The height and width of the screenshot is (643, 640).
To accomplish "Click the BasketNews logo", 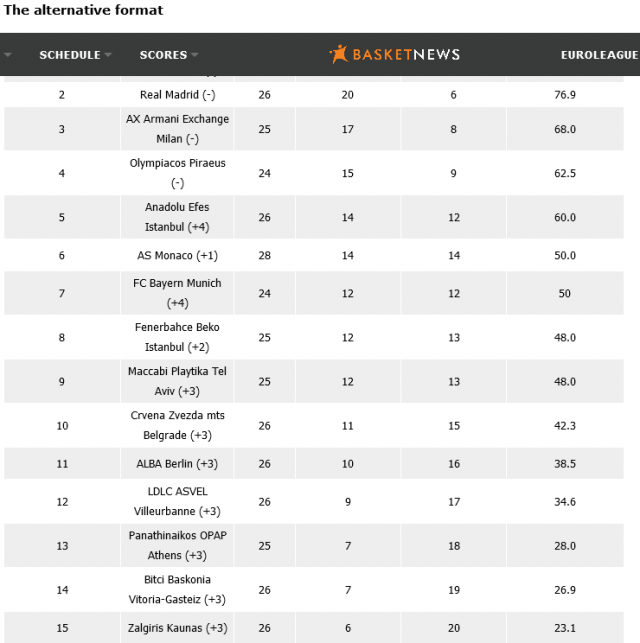I will click(x=394, y=54).
